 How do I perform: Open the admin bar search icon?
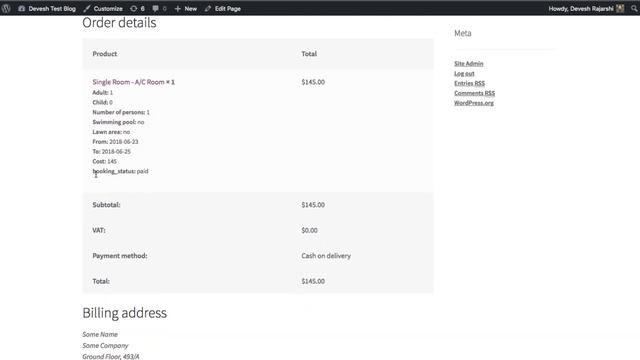(x=634, y=9)
